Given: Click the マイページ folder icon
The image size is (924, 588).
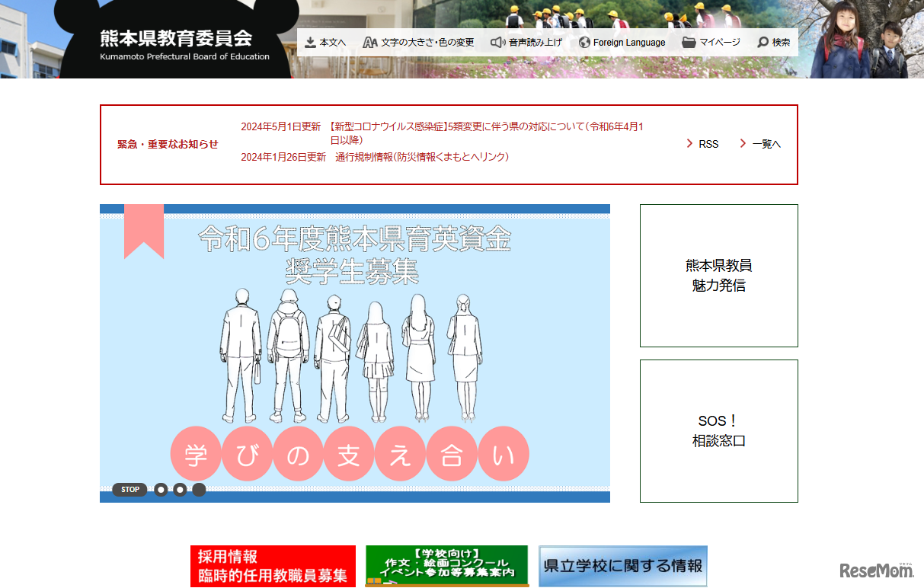Looking at the screenshot, I should click(x=689, y=42).
